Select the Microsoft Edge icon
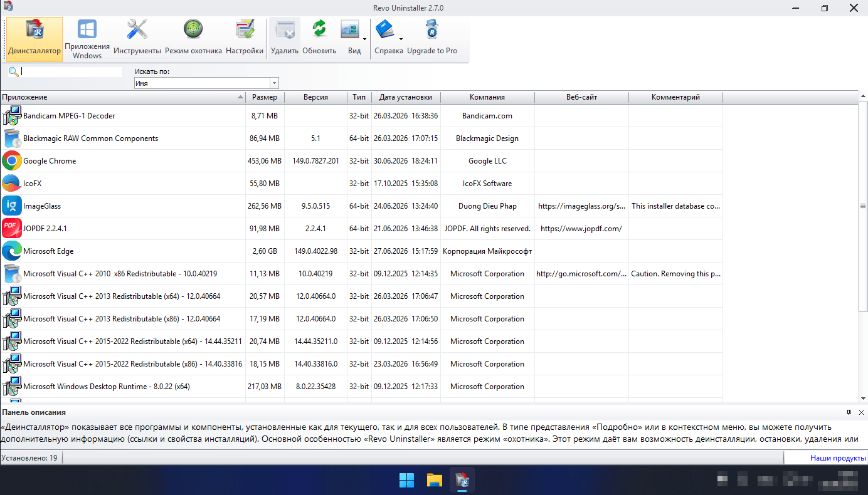This screenshot has height=495, width=868. tap(12, 251)
